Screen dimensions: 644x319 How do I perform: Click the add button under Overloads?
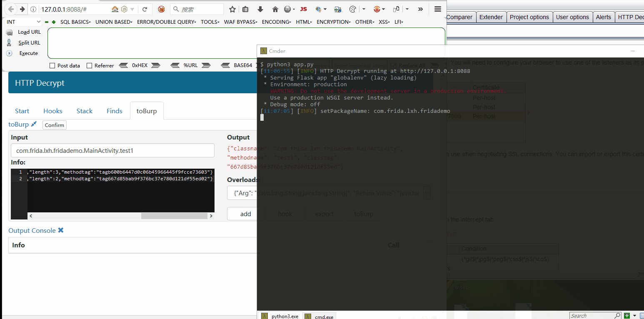coord(246,214)
